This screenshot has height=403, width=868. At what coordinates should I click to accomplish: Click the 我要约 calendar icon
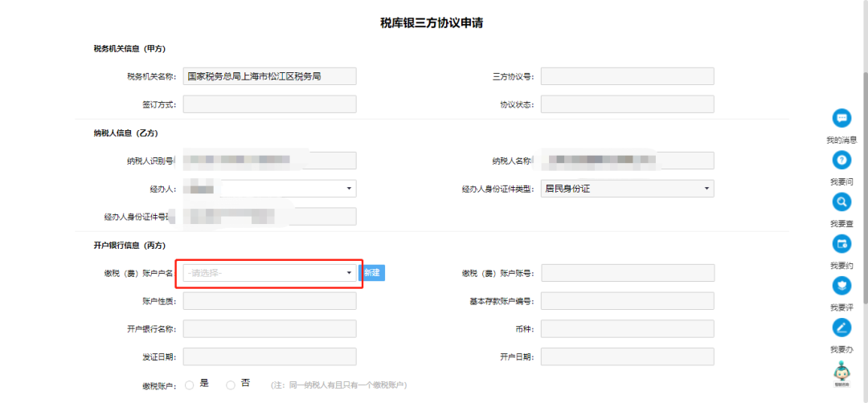[841, 243]
